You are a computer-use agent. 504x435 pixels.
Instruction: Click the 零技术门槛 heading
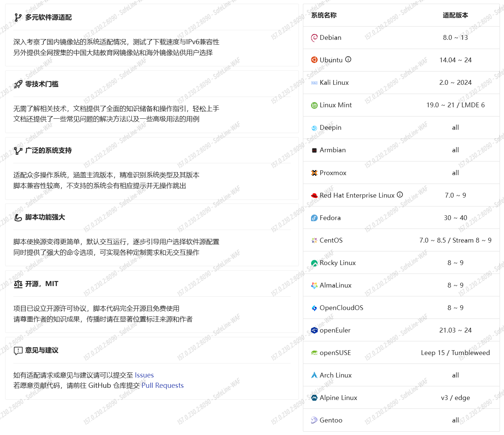coord(42,84)
